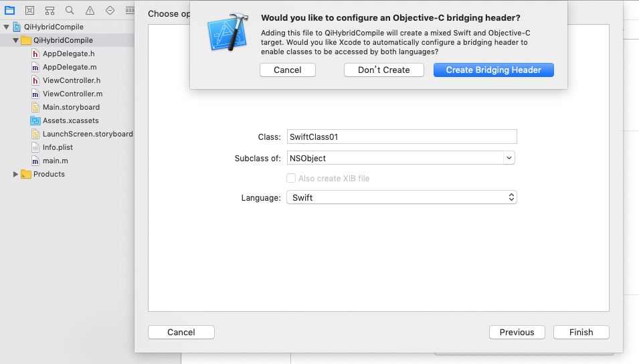Select Main.storyboard file
639x364 pixels.
(x=71, y=107)
